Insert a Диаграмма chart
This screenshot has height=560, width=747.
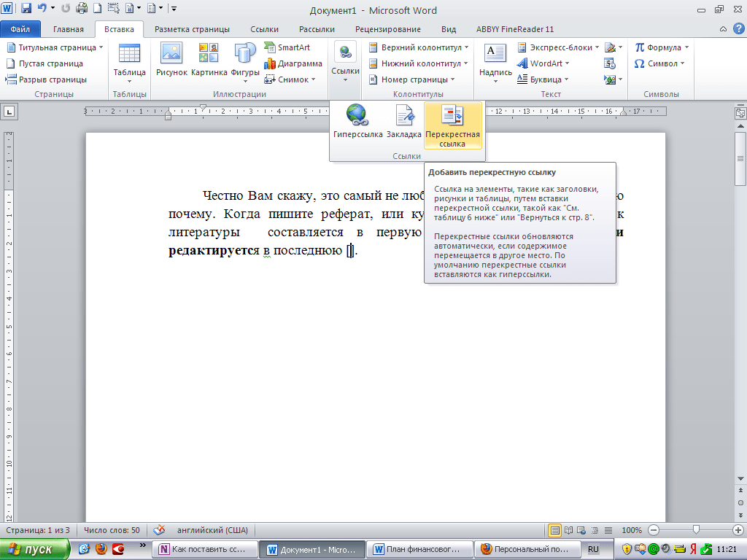293,63
